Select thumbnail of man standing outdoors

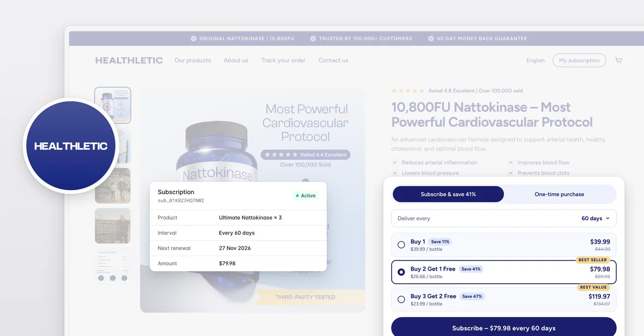tap(113, 226)
